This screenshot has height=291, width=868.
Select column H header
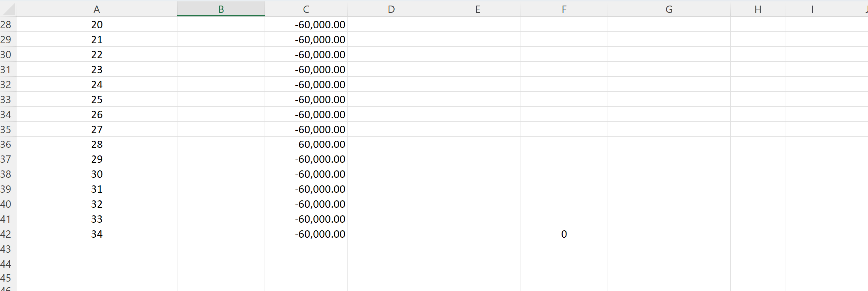point(758,9)
